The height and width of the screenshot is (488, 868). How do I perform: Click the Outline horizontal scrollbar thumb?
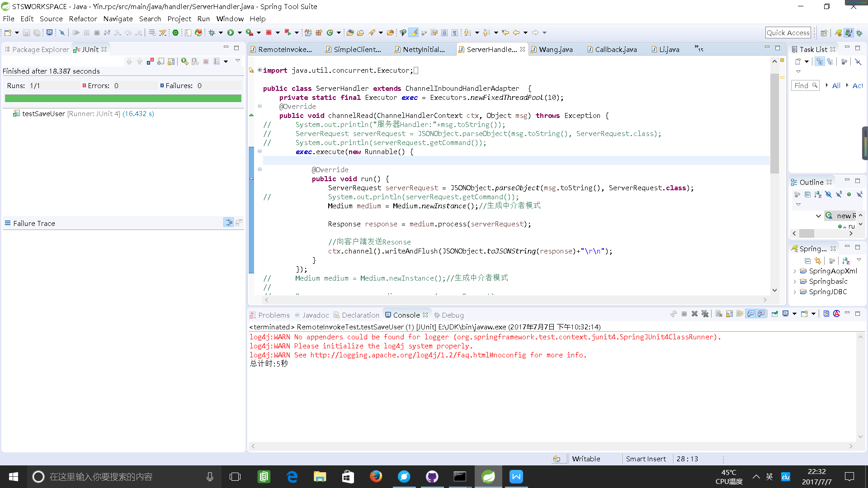807,233
